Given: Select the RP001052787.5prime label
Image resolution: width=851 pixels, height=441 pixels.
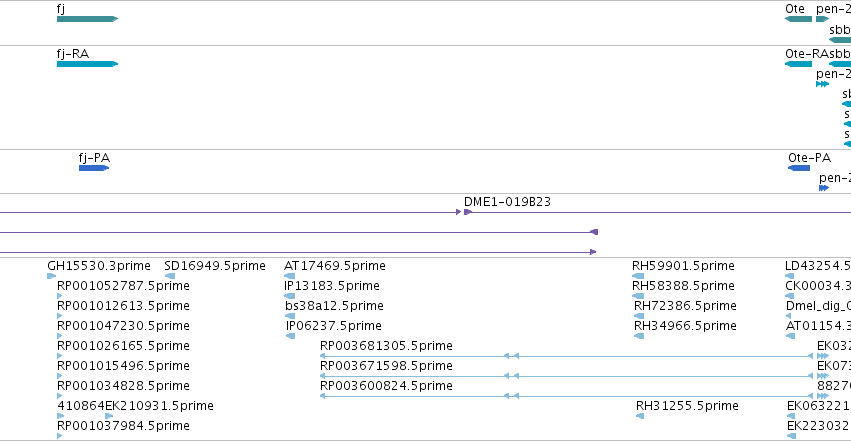Looking at the screenshot, I should 123,286.
